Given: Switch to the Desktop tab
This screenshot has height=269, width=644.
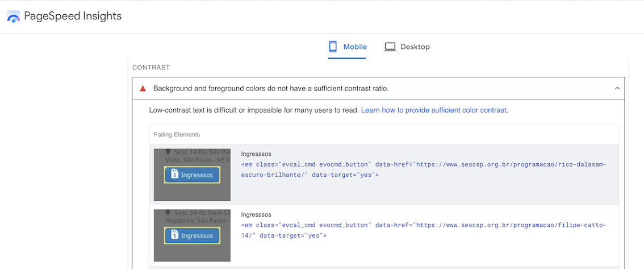Looking at the screenshot, I should [407, 47].
